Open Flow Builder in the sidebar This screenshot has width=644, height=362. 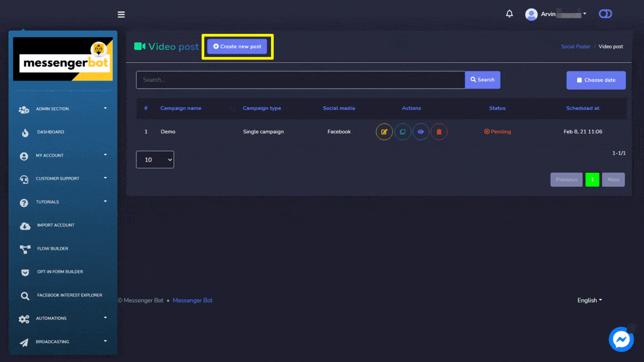53,249
